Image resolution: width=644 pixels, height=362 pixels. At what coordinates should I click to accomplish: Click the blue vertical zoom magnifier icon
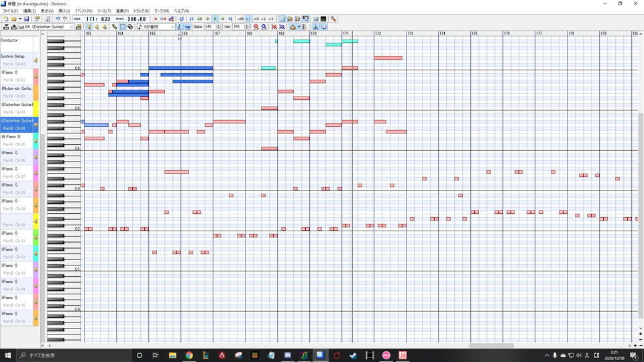pyautogui.click(x=282, y=27)
